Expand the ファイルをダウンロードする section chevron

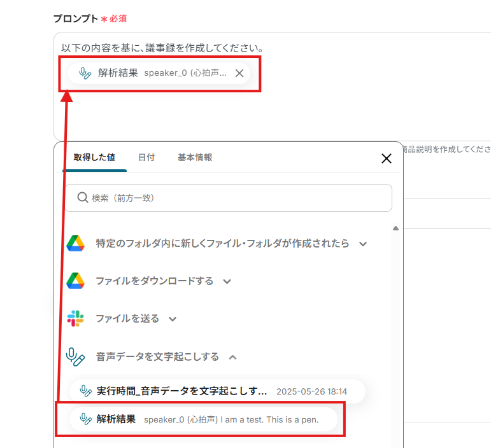click(x=227, y=281)
